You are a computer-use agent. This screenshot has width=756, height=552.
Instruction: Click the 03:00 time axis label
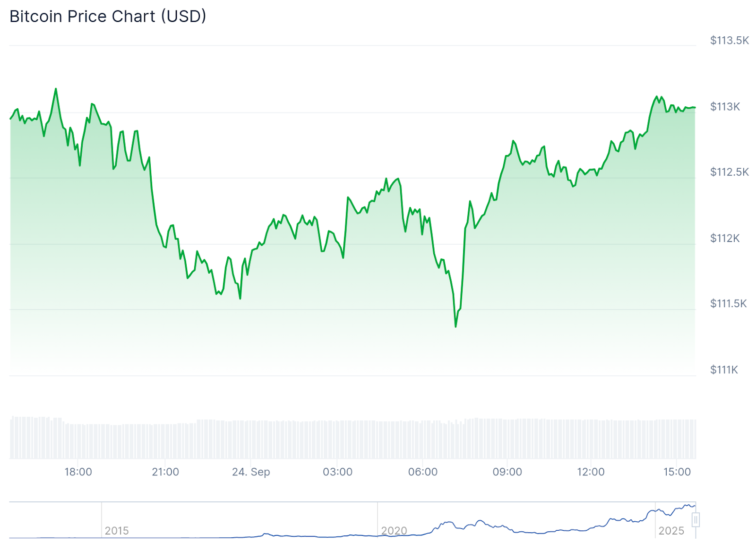[338, 472]
